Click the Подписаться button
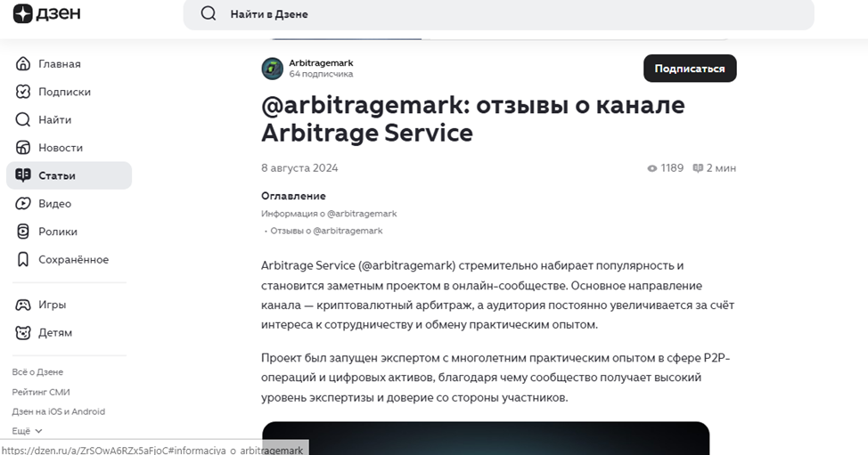Viewport: 868px width, 455px height. point(690,68)
